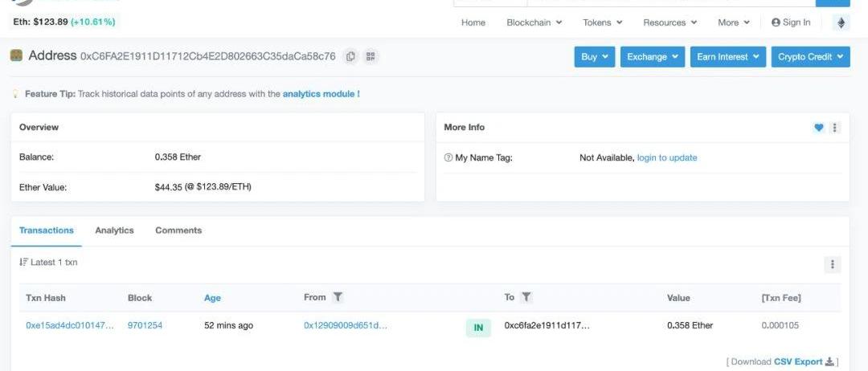This screenshot has width=868, height=371.
Task: Click the blue heart icon in More Info
Action: click(x=819, y=128)
